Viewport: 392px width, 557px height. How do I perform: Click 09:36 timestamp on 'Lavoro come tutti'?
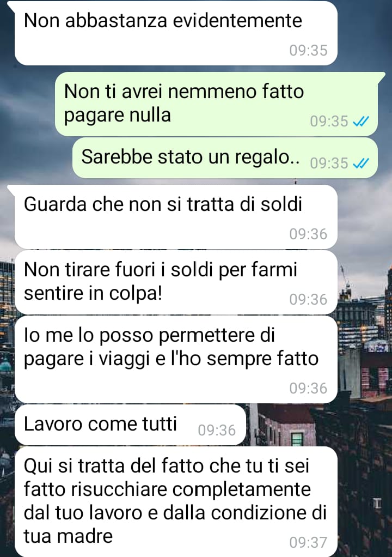click(x=217, y=430)
